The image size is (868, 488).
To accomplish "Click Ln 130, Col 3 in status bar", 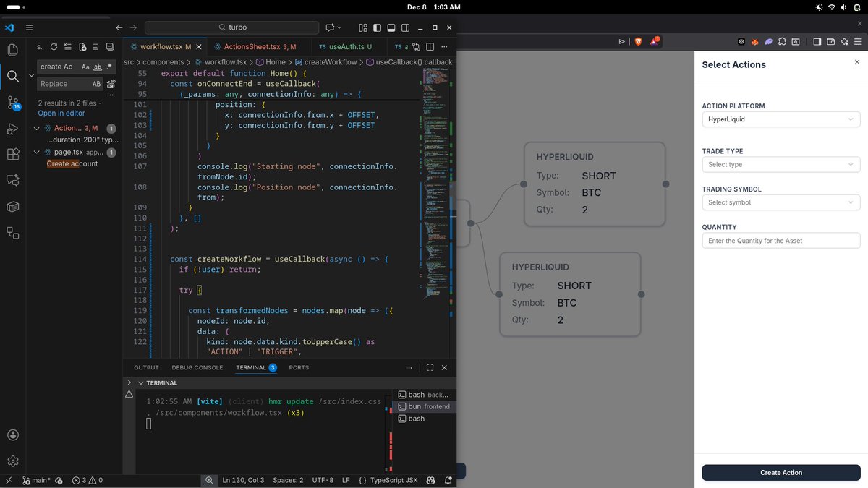I will pyautogui.click(x=243, y=480).
